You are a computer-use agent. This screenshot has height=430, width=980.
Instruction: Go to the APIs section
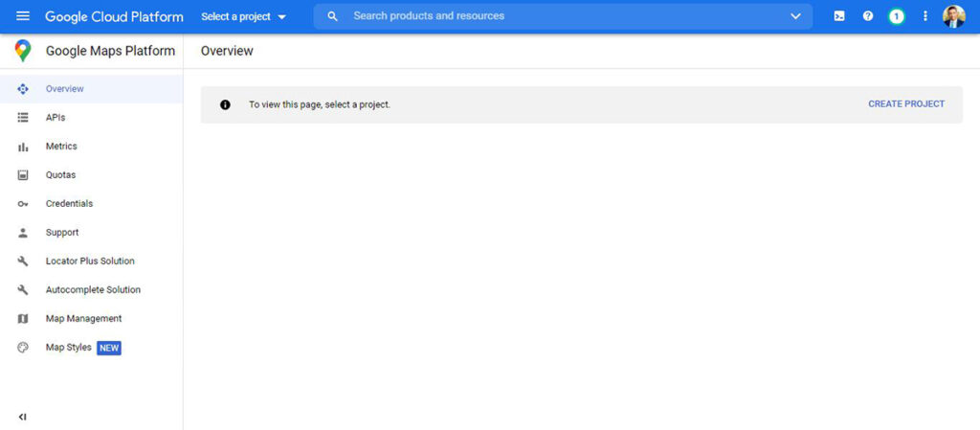pyautogui.click(x=56, y=118)
